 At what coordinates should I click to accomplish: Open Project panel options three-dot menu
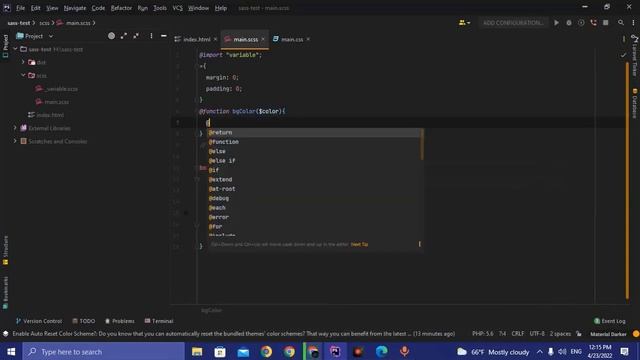point(151,36)
